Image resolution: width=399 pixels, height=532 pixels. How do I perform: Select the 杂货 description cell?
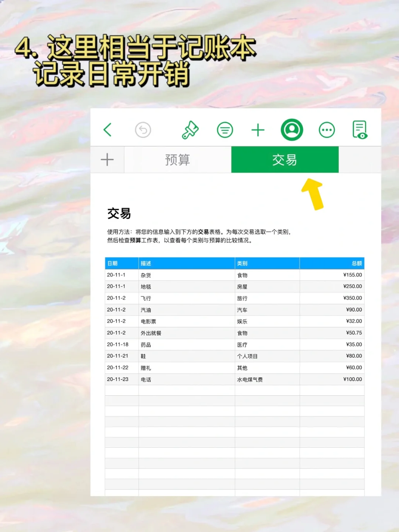147,275
